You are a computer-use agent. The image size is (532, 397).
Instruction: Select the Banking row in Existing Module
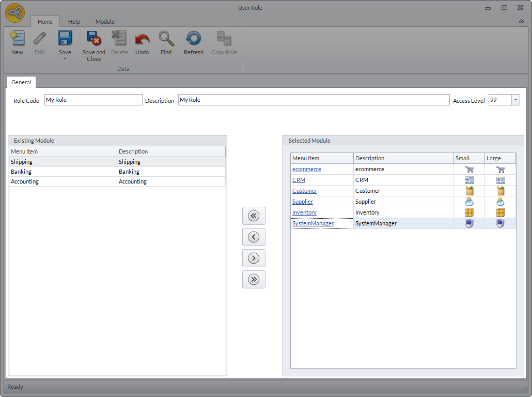tap(62, 172)
